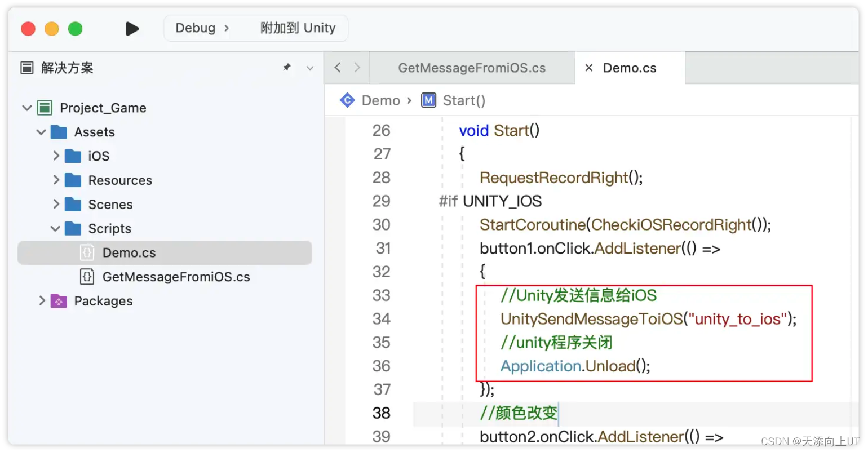Select the Resources tree label

pos(120,180)
